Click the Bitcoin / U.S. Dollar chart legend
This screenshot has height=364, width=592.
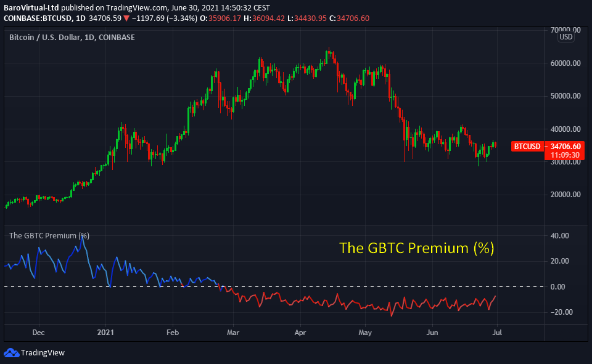tap(72, 37)
